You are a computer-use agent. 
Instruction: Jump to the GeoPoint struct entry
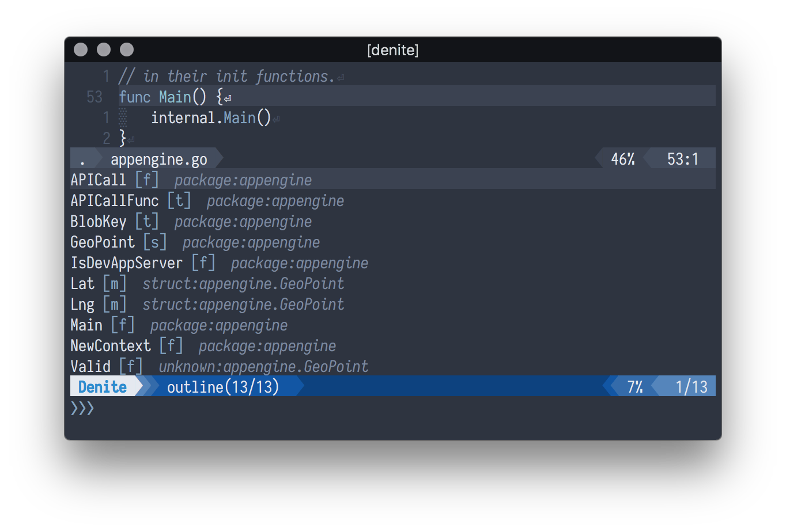(103, 242)
